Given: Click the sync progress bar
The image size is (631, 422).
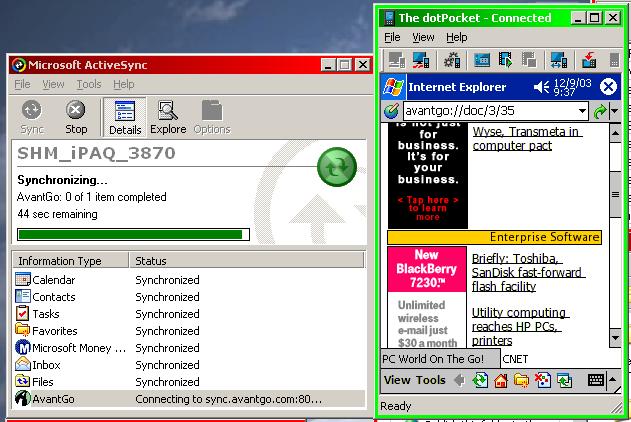Looking at the screenshot, I should [x=133, y=235].
